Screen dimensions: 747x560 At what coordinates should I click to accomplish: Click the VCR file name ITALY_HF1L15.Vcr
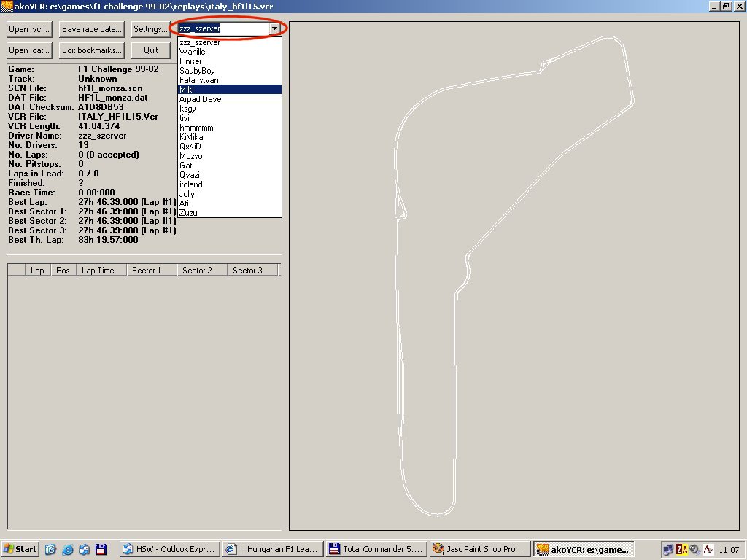click(118, 117)
